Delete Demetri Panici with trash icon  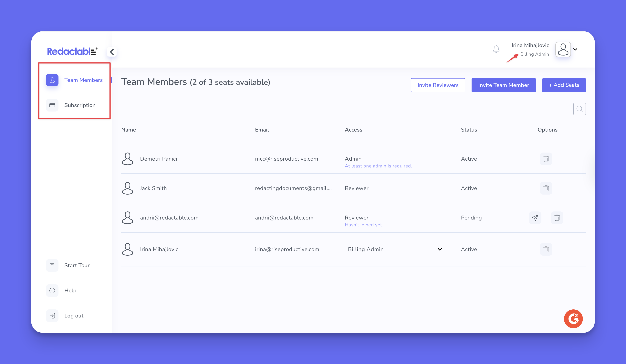click(x=546, y=159)
